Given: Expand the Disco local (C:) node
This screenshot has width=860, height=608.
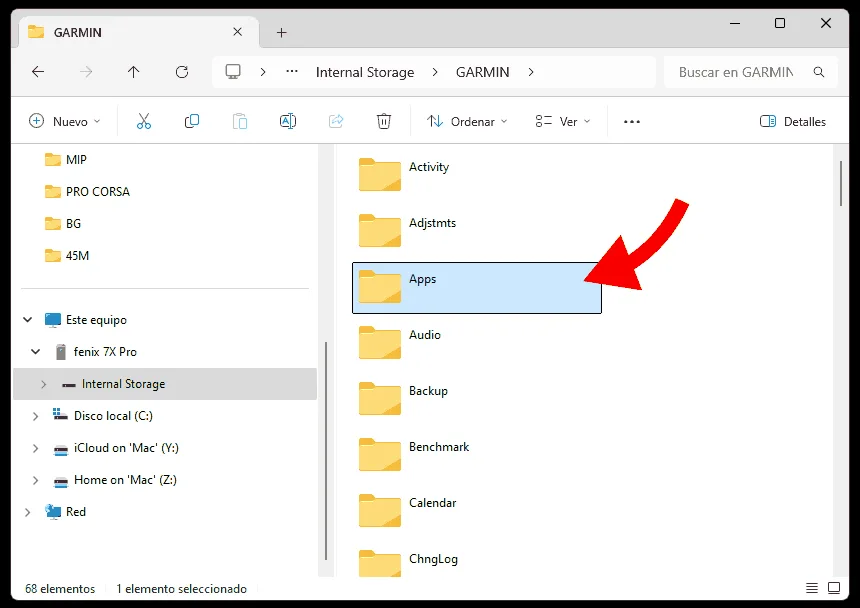Looking at the screenshot, I should (36, 416).
